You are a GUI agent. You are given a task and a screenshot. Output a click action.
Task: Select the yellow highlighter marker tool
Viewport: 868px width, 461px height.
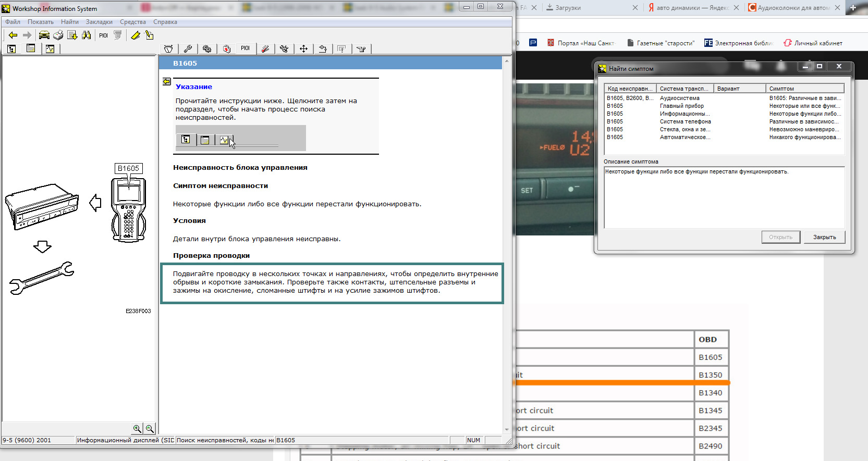point(135,35)
